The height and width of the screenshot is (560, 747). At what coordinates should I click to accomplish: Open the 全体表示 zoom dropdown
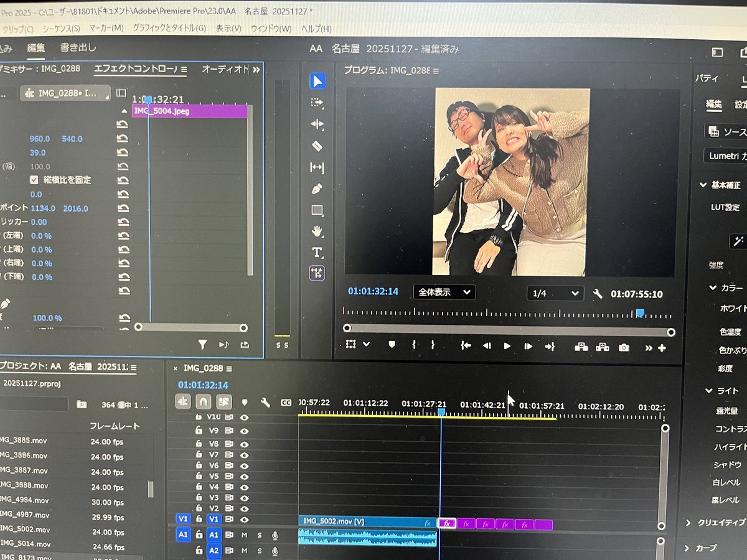[444, 292]
